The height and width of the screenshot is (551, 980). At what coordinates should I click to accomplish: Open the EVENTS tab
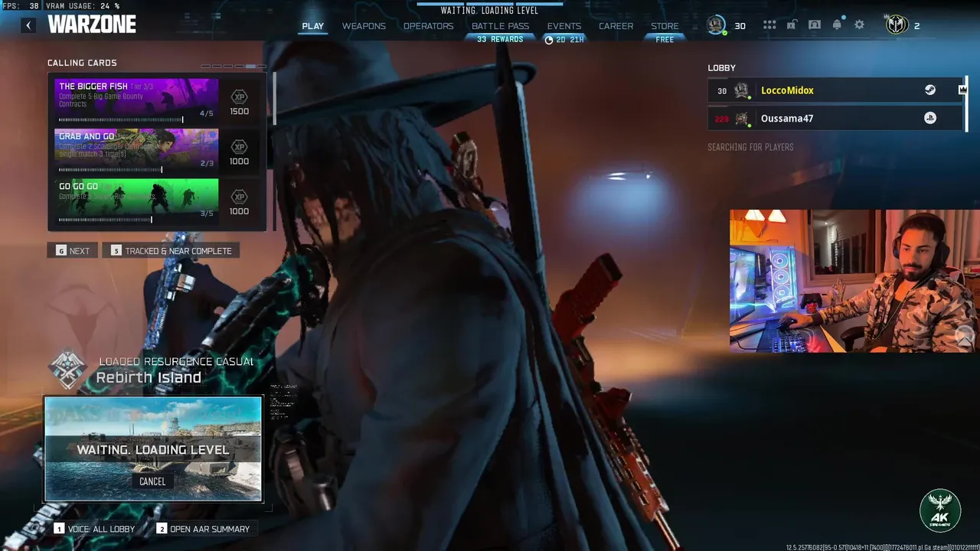click(564, 26)
